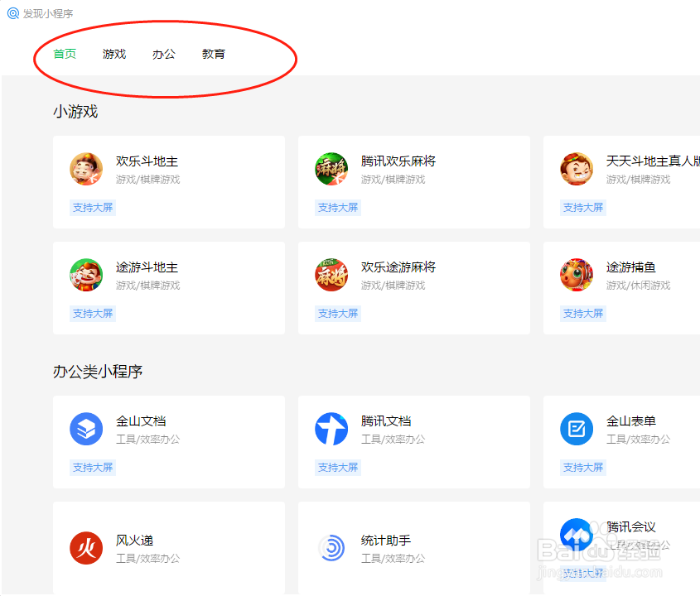Click 支持大屏 tag under 欢乐斗地主
Viewport: 700px width, 596px height.
[x=92, y=207]
